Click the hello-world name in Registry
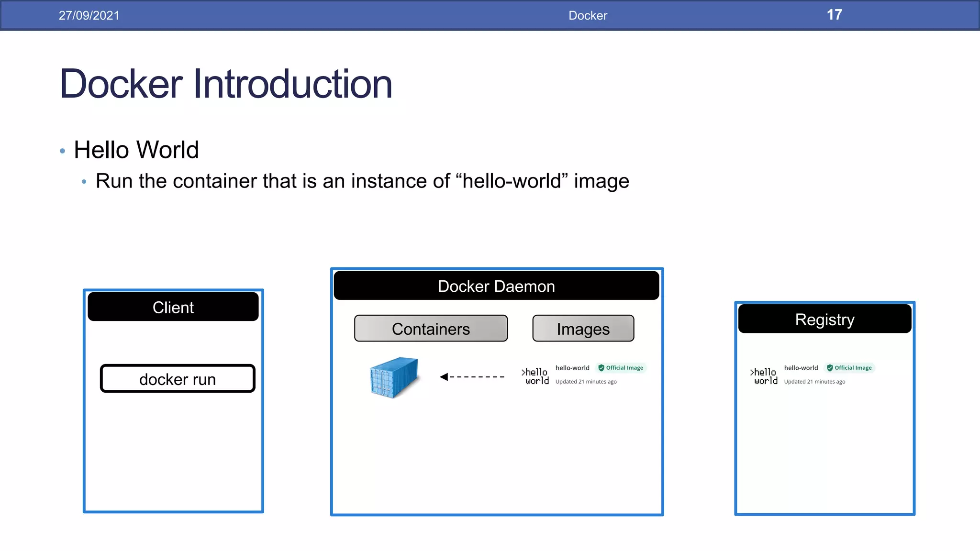Screen dimensions: 980x551 (x=801, y=368)
